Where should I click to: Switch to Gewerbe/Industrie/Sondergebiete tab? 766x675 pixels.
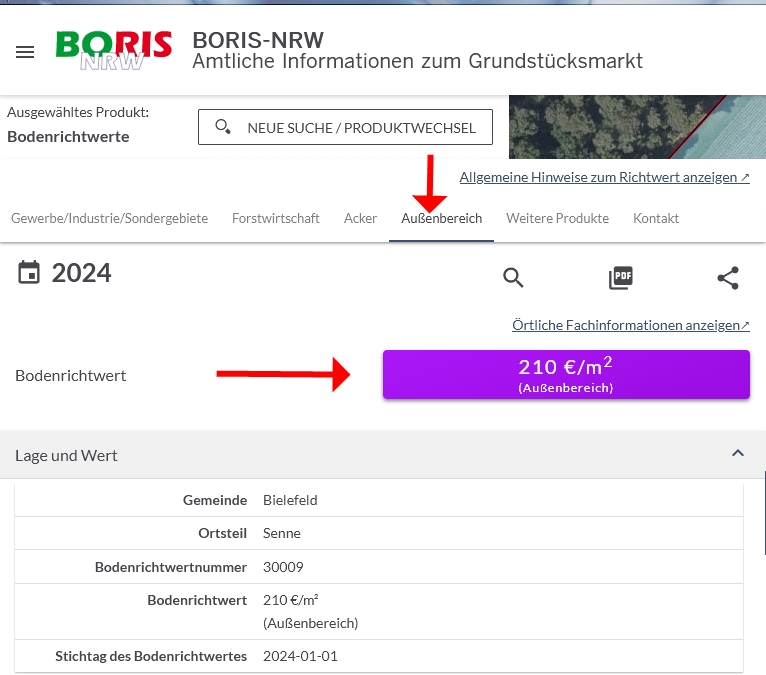pyautogui.click(x=110, y=218)
